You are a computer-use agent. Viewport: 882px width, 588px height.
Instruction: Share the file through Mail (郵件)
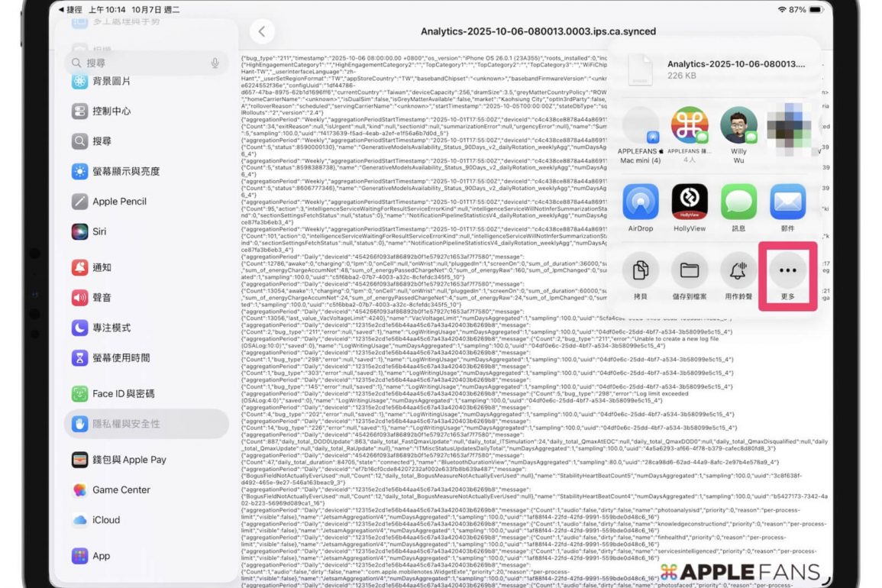coord(787,202)
